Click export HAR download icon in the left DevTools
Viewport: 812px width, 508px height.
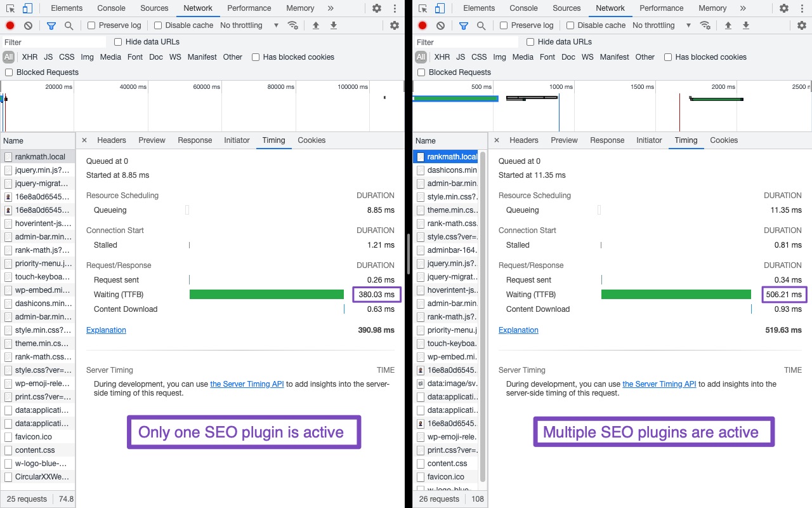[x=334, y=25]
